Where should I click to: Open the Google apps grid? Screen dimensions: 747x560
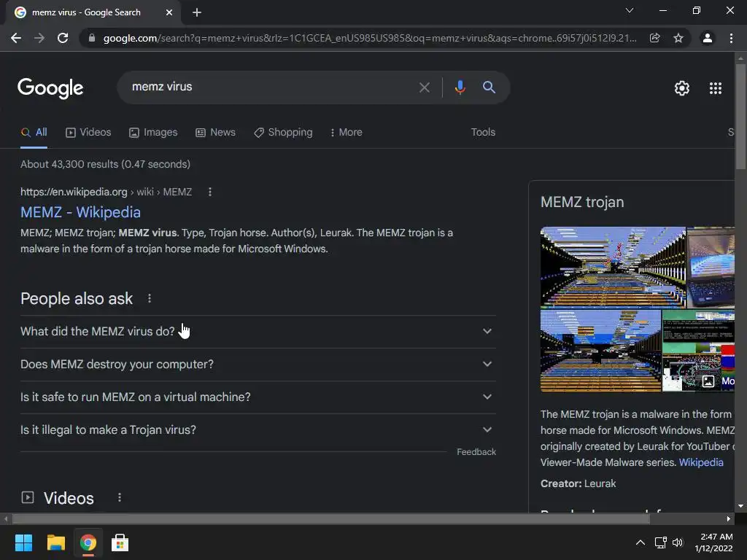(716, 88)
